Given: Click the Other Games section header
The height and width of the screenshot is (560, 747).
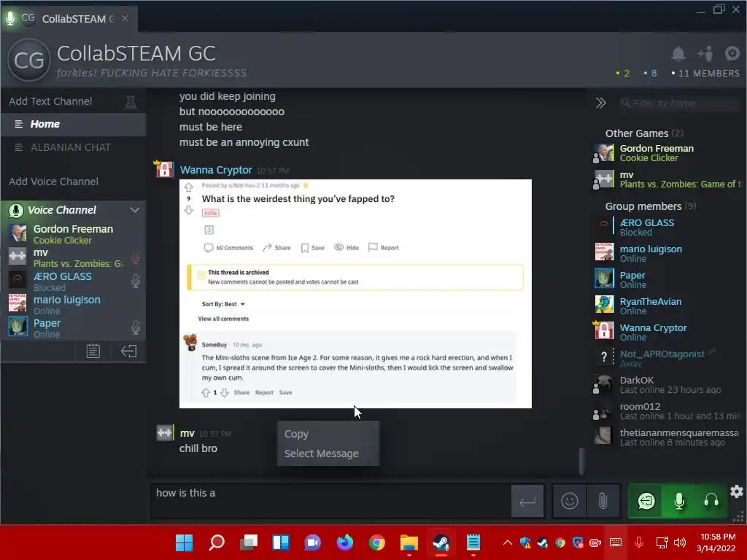Looking at the screenshot, I should [x=643, y=133].
